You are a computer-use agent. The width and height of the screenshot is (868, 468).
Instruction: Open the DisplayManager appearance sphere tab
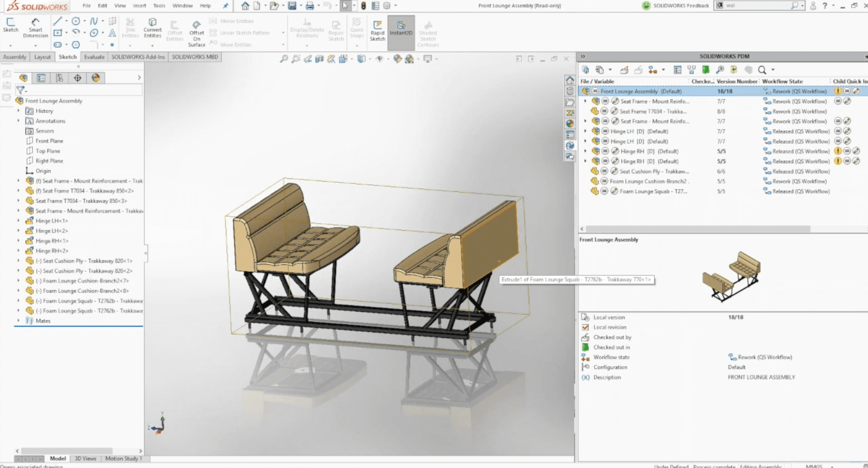click(96, 78)
